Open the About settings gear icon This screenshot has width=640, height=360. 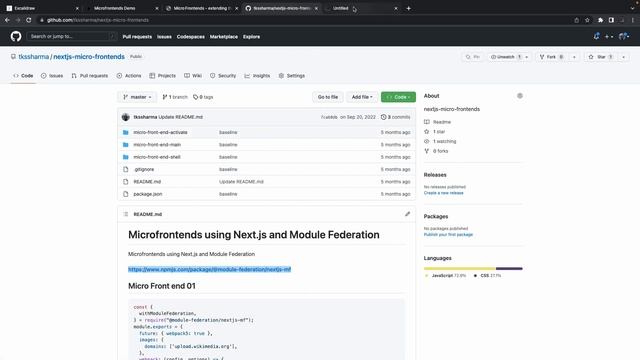click(x=520, y=96)
